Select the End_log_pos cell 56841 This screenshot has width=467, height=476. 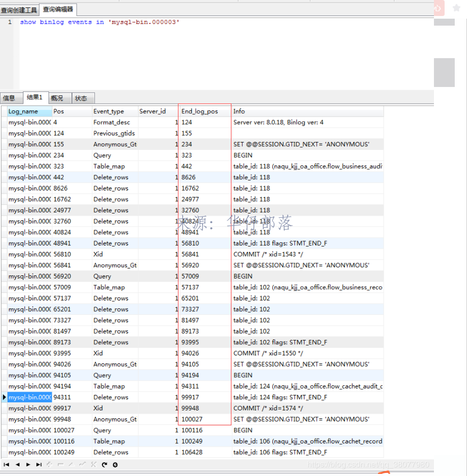(x=206, y=254)
